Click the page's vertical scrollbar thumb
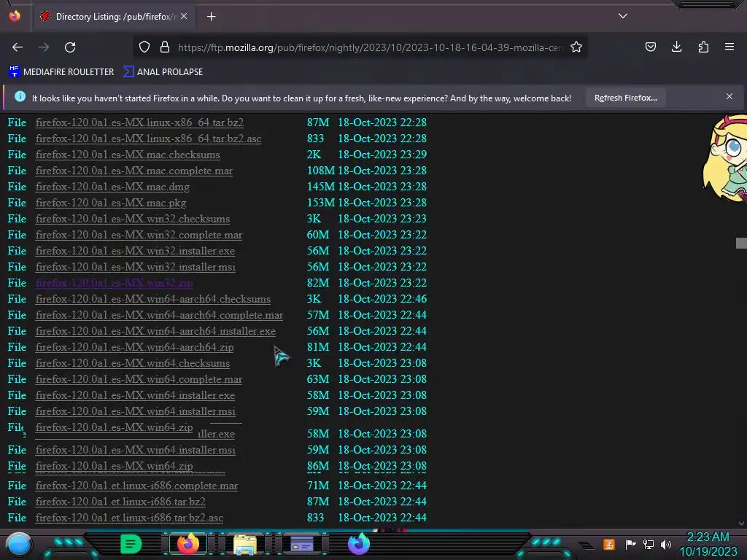This screenshot has width=747, height=560. point(741,243)
